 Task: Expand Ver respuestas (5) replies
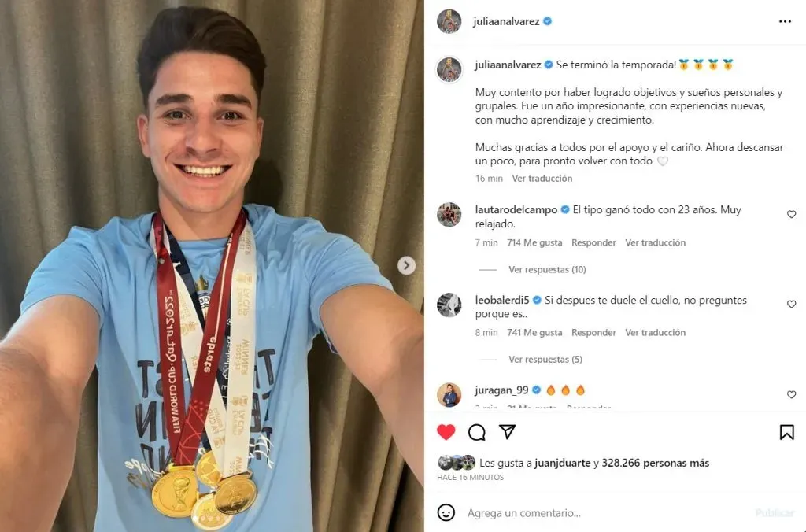click(x=545, y=360)
